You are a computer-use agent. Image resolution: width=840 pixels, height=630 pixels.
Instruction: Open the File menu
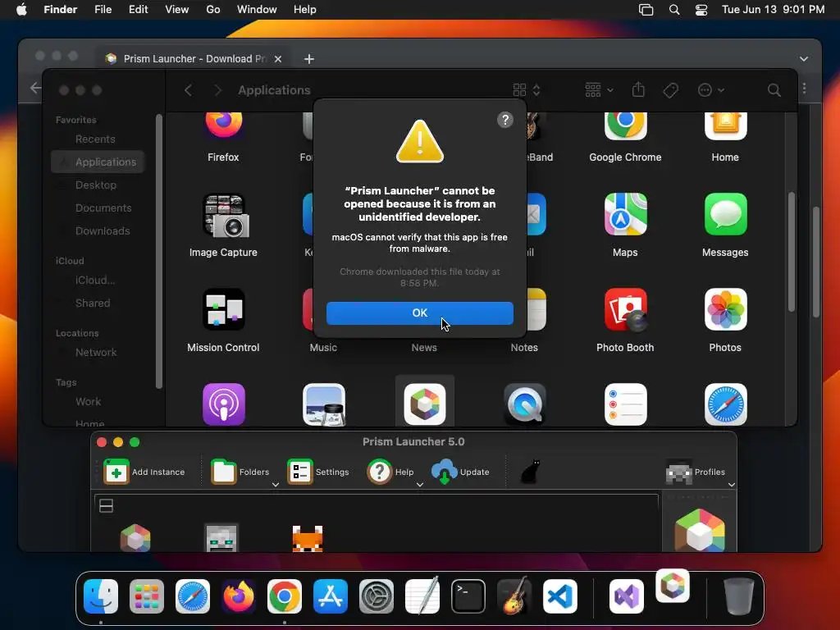coord(103,10)
